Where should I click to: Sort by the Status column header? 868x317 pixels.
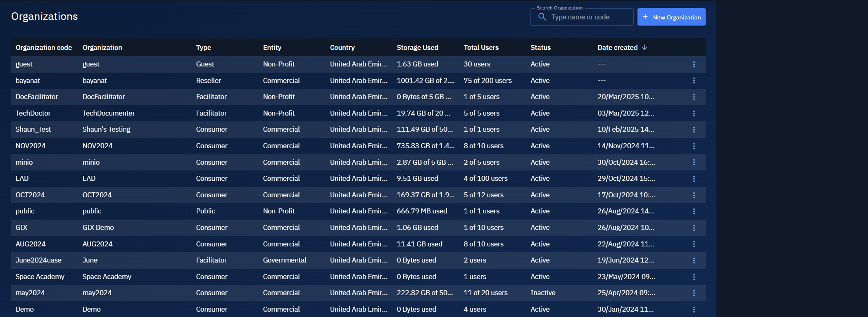(540, 47)
